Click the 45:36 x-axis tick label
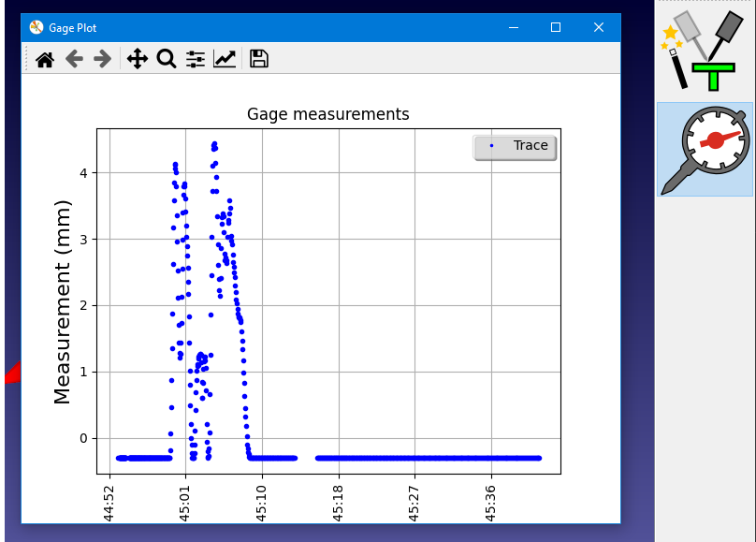Image resolution: width=756 pixels, height=542 pixels. (491, 502)
